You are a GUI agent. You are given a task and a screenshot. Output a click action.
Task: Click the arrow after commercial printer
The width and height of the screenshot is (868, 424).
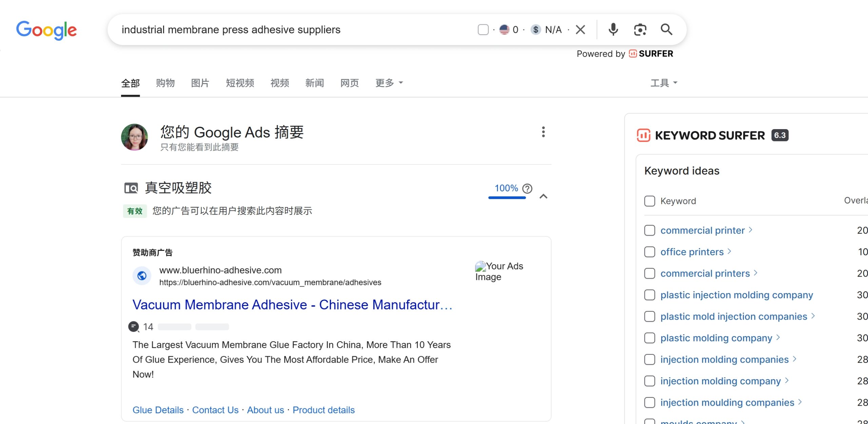tap(751, 230)
